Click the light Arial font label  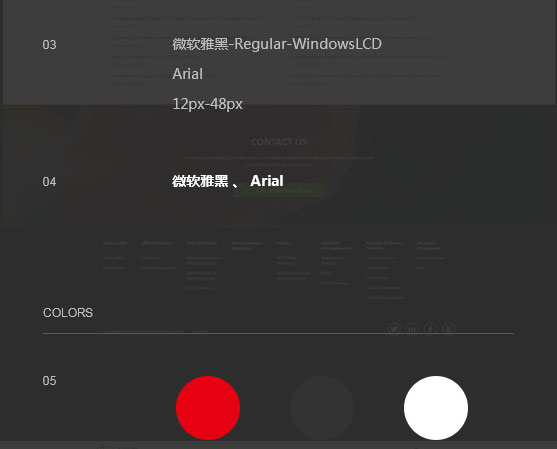tap(188, 74)
